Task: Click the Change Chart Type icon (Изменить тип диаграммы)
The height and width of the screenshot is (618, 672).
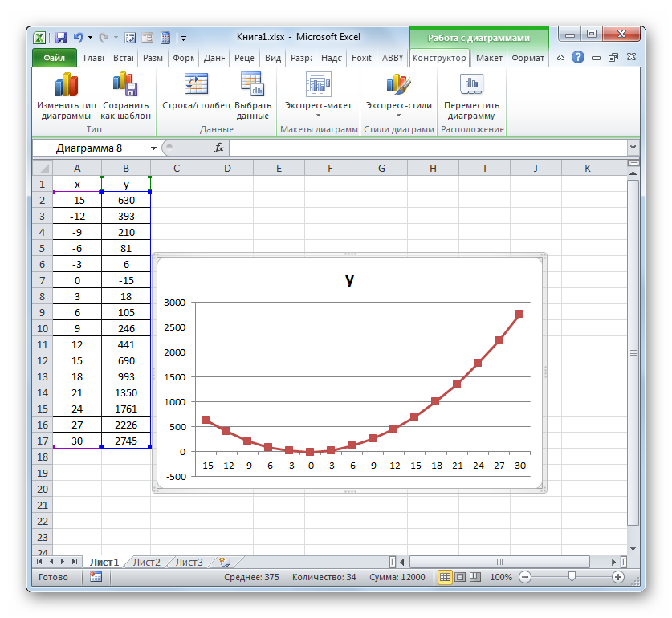Action: pyautogui.click(x=66, y=86)
